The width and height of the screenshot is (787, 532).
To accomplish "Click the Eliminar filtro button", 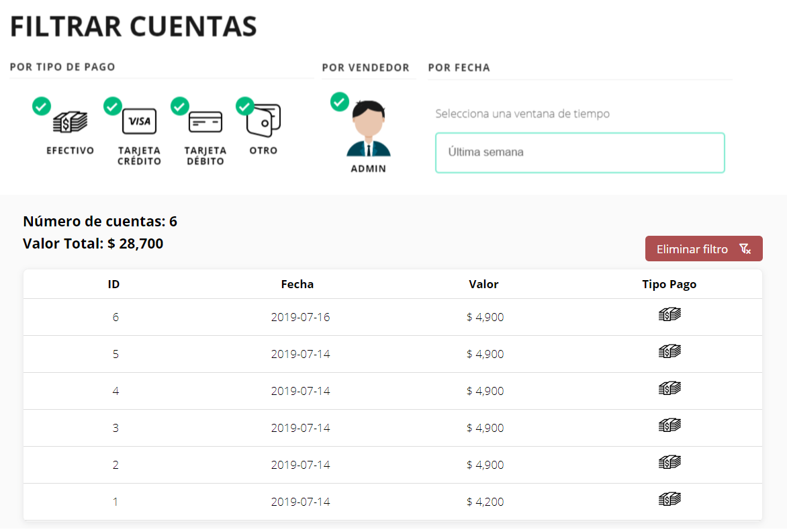I will tap(704, 249).
